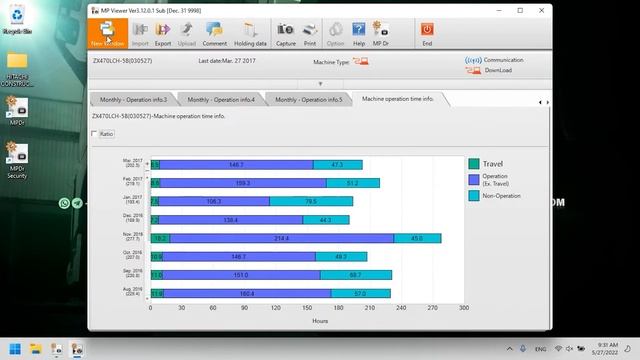640x360 pixels.
Task: Collapse the machine info header arrow
Action: tap(320, 84)
